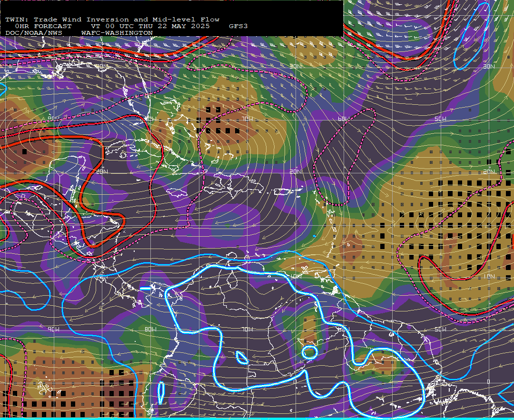Click the 'WAFC-WASHINGTON' header text

[117, 33]
